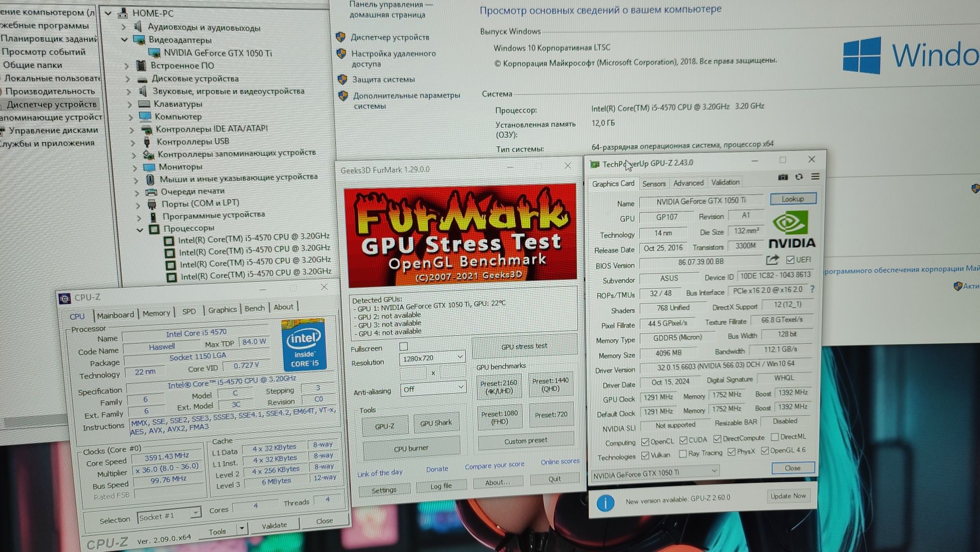Click the NVIDIA logo in GPU-Z

pyautogui.click(x=791, y=229)
